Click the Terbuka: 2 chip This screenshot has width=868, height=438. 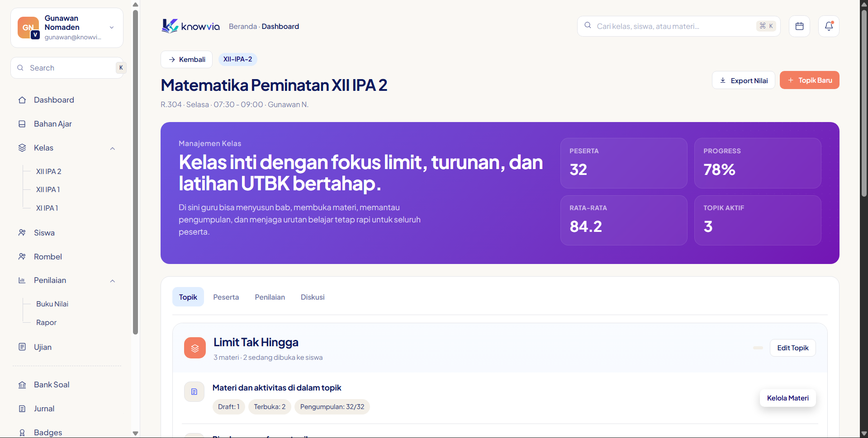(270, 407)
